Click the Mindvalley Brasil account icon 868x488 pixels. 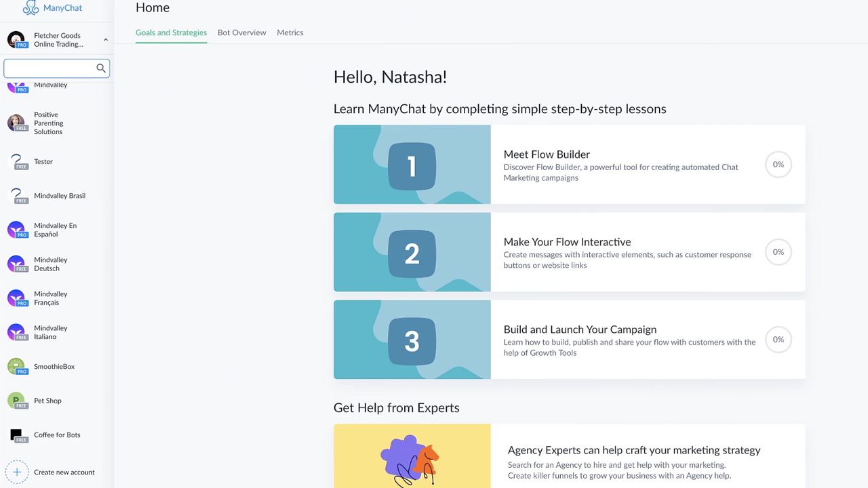17,195
